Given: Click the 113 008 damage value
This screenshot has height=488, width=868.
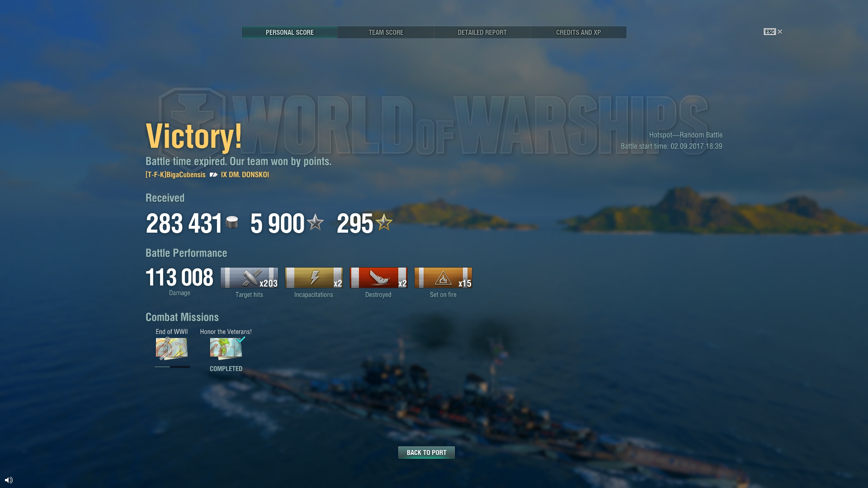Looking at the screenshot, I should tap(179, 277).
